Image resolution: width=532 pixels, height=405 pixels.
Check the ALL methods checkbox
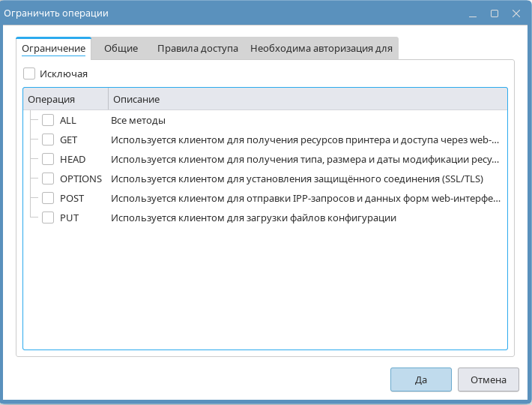pos(48,120)
